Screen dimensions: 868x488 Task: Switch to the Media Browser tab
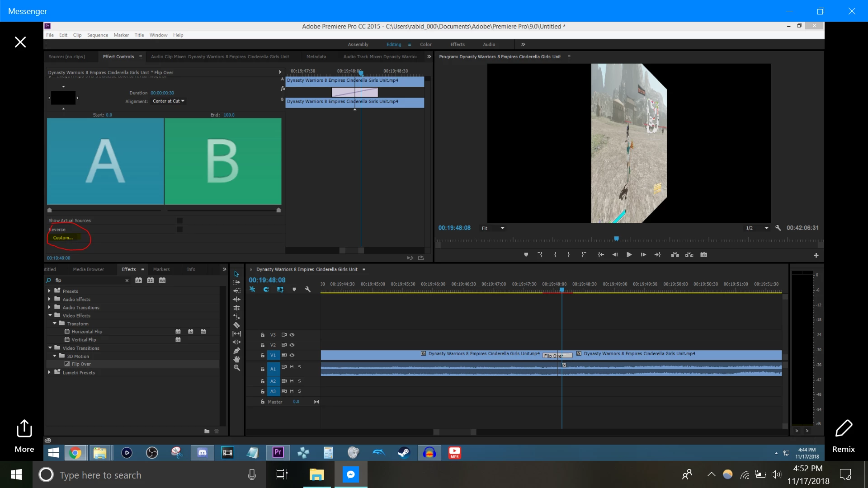pyautogui.click(x=88, y=269)
